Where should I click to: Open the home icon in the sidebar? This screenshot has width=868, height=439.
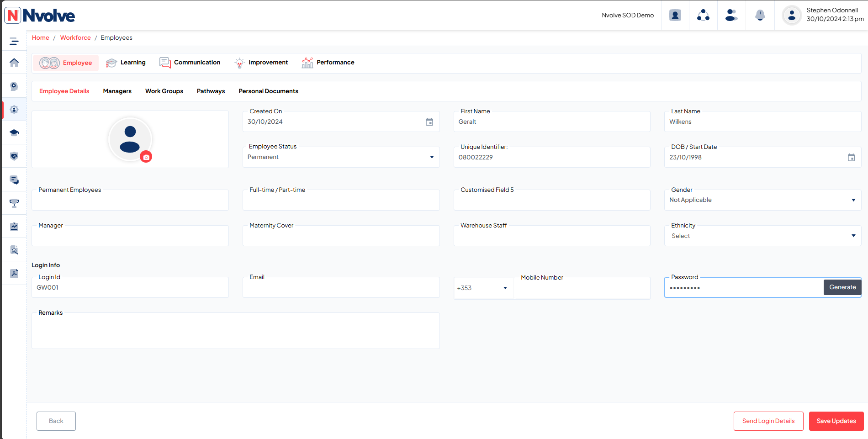pyautogui.click(x=14, y=63)
